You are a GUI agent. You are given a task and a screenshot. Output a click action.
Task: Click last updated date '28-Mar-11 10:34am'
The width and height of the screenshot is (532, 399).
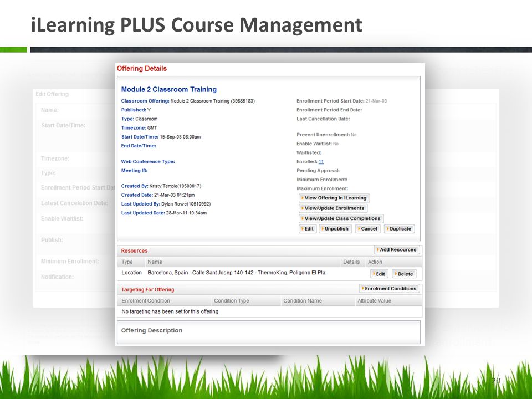point(186,213)
